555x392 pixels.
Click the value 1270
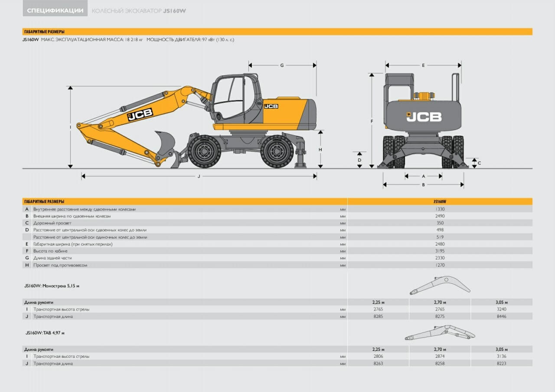click(x=440, y=265)
